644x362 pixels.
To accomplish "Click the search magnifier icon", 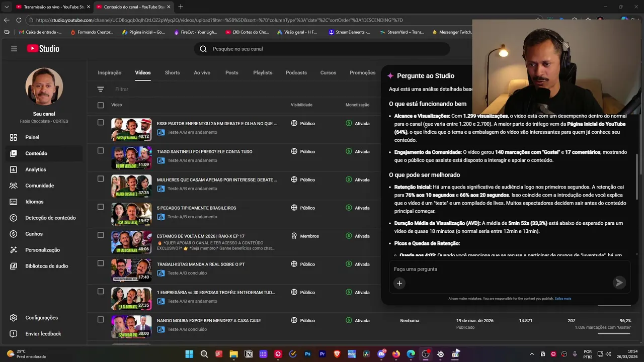I will point(203,49).
